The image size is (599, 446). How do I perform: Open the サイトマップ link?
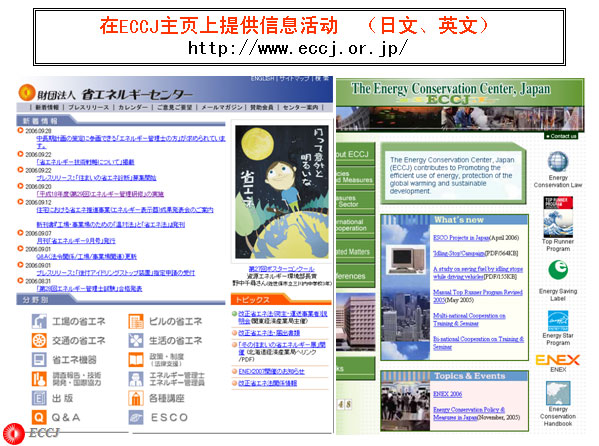click(x=294, y=78)
